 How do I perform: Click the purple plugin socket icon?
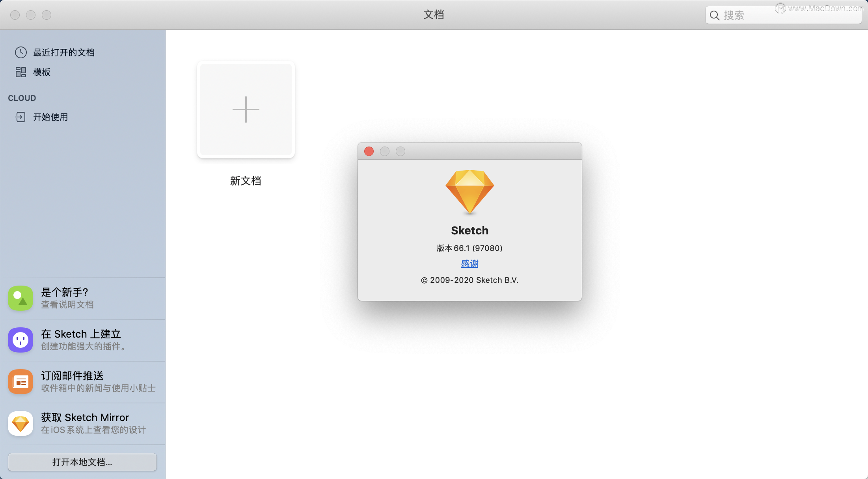pos(20,340)
